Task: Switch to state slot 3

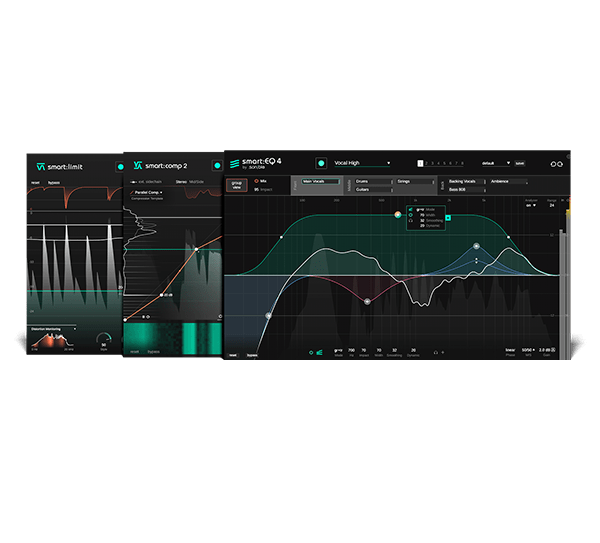Action: (x=432, y=163)
